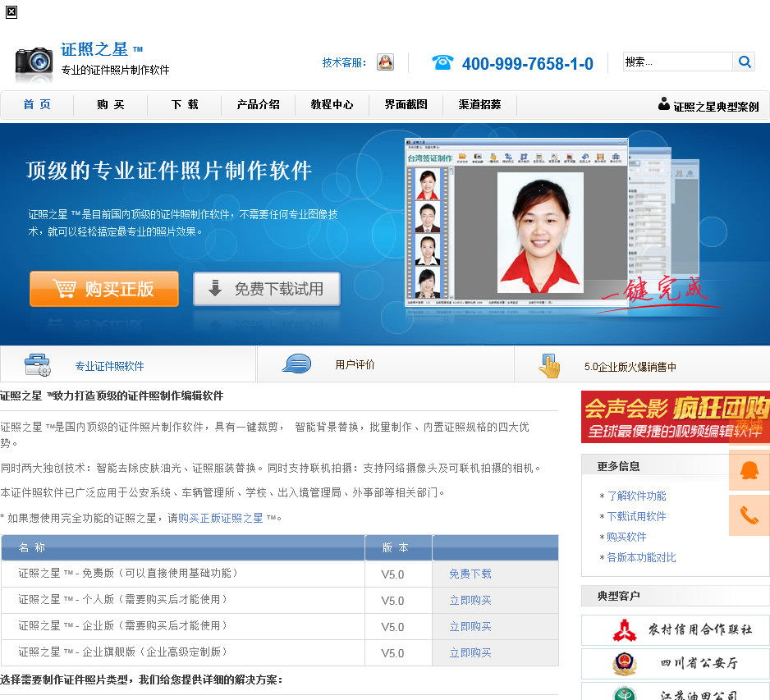Click inside the 搜索 input field
This screenshot has height=700, width=770.
[678, 62]
